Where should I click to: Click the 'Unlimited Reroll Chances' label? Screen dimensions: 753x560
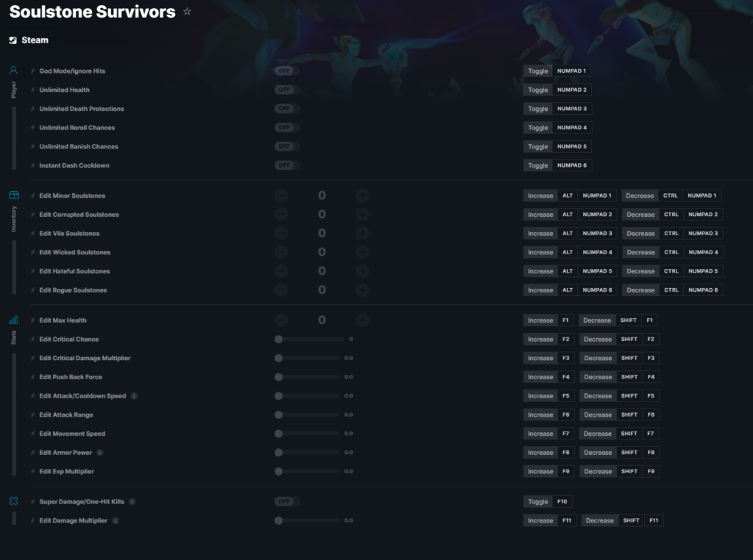(x=76, y=128)
